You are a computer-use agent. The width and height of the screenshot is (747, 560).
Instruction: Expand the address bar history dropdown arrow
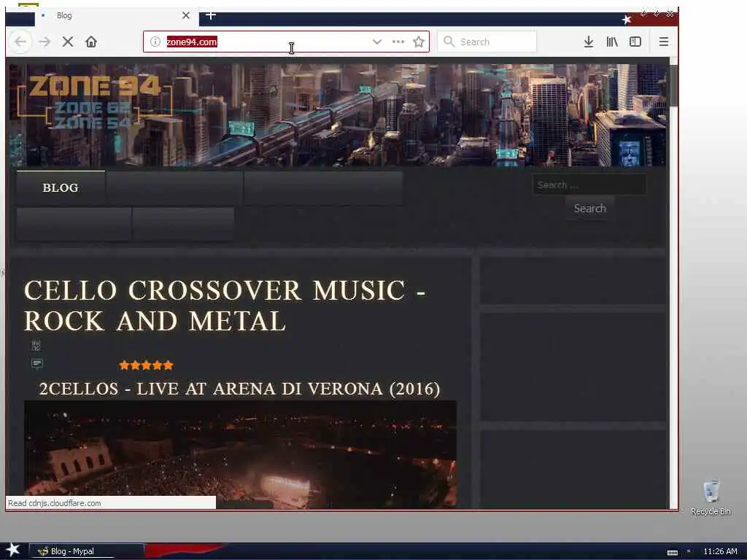[x=377, y=42]
